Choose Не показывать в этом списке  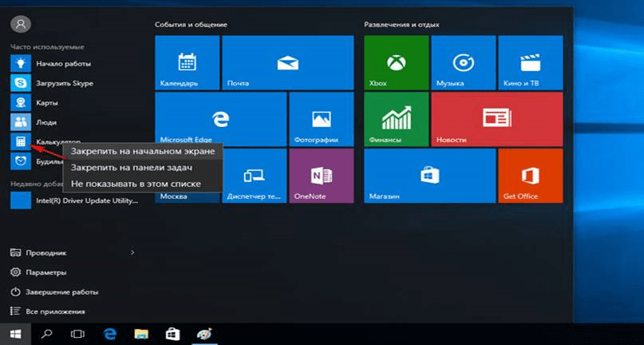[136, 184]
